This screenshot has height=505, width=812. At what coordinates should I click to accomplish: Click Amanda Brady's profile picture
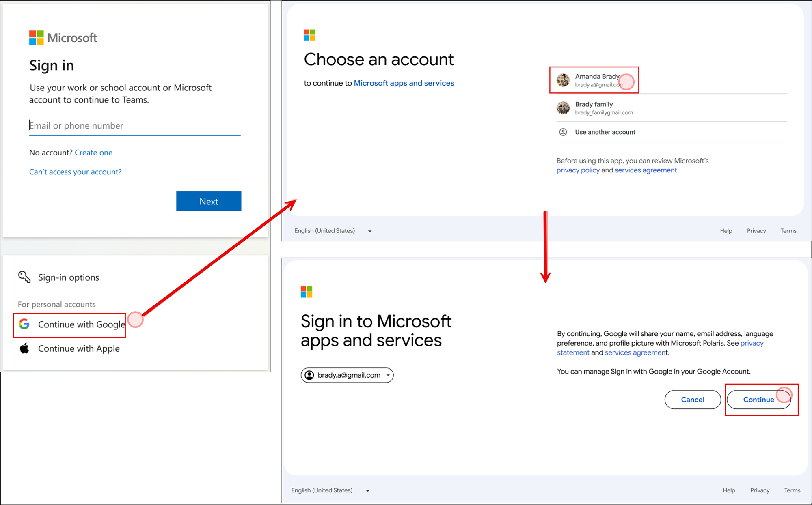coord(563,80)
